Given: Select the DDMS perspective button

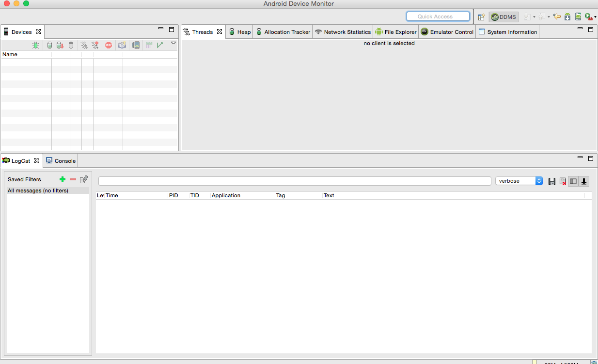Looking at the screenshot, I should tap(504, 17).
